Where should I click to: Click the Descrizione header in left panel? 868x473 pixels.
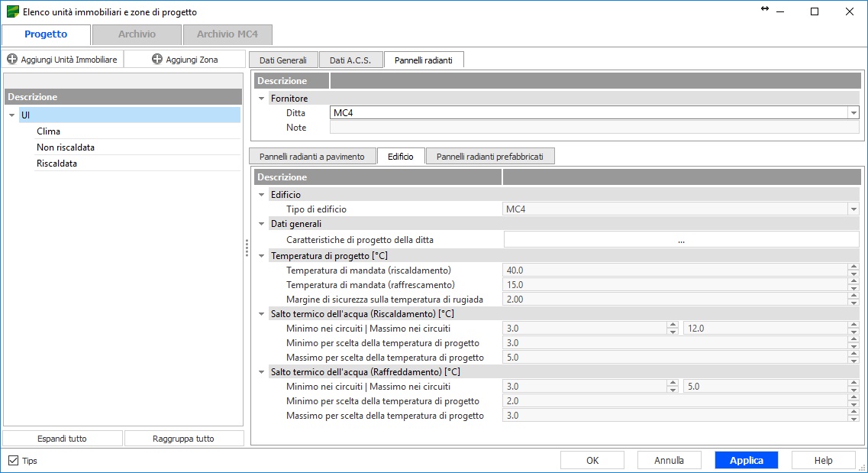[124, 97]
